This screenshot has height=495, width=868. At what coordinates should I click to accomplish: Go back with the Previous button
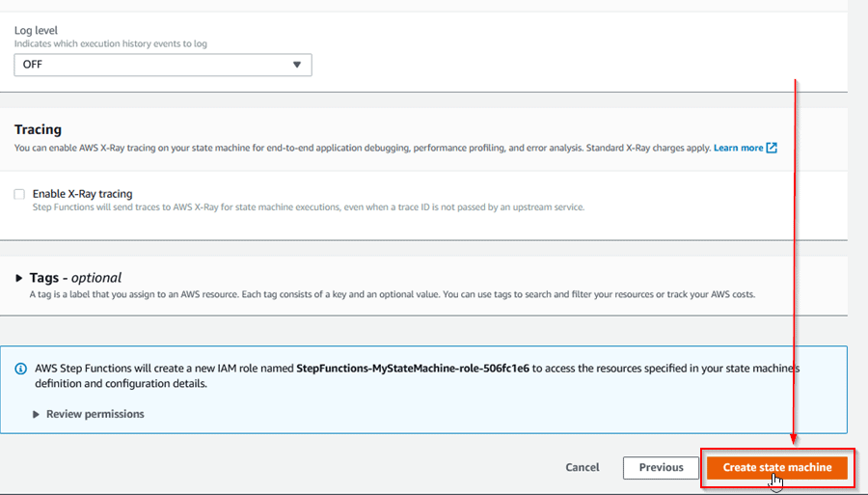(661, 467)
